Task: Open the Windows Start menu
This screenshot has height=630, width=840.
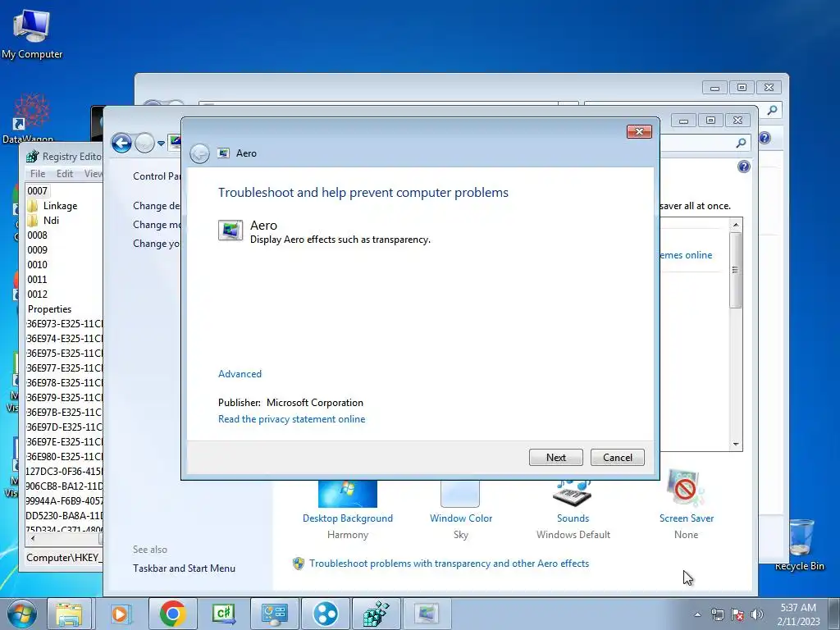Action: pos(21,614)
